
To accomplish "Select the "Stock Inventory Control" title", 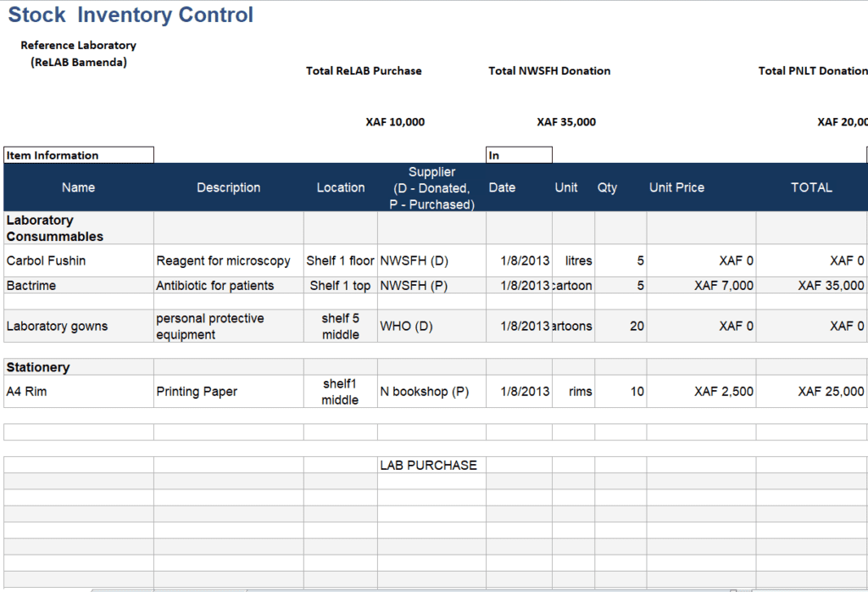I will [x=131, y=15].
